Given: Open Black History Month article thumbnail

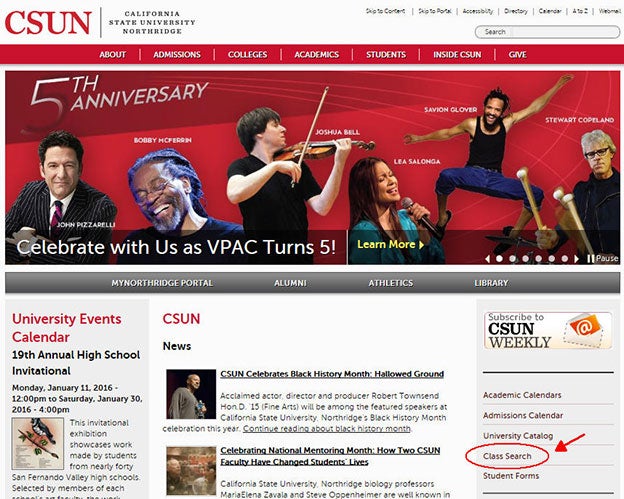Looking at the screenshot, I should coord(191,394).
